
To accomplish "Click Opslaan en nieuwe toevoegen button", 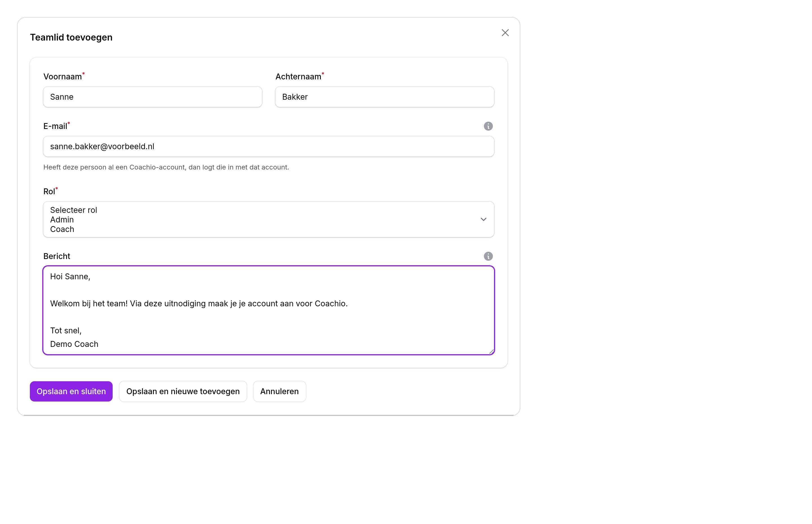I will pyautogui.click(x=183, y=391).
